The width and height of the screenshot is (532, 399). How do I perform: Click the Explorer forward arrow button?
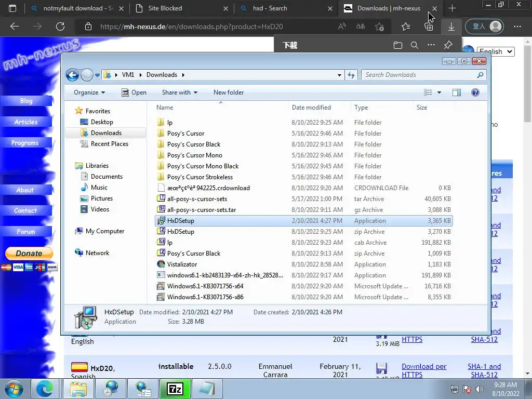coord(87,75)
